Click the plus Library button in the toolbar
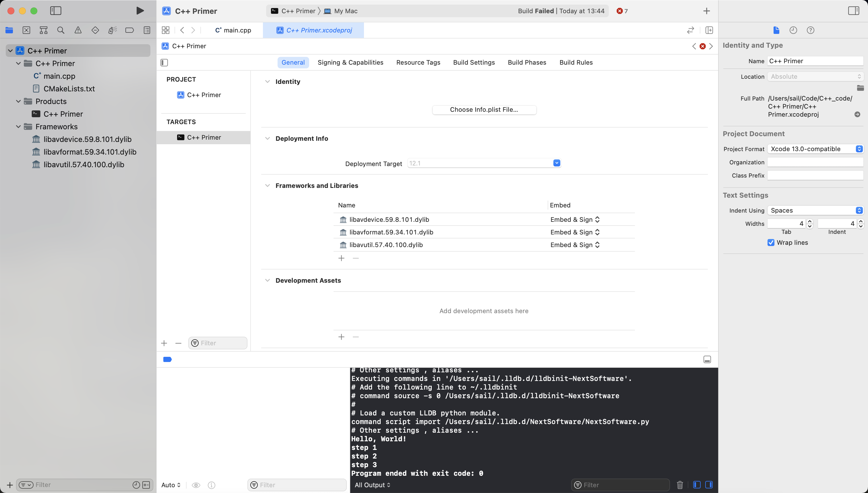The height and width of the screenshot is (493, 868). 707,11
